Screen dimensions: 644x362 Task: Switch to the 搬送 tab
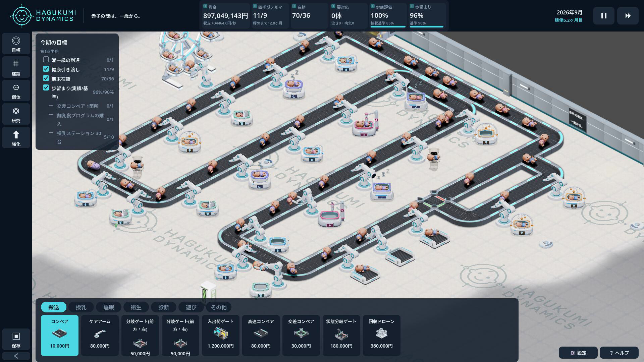click(x=54, y=307)
